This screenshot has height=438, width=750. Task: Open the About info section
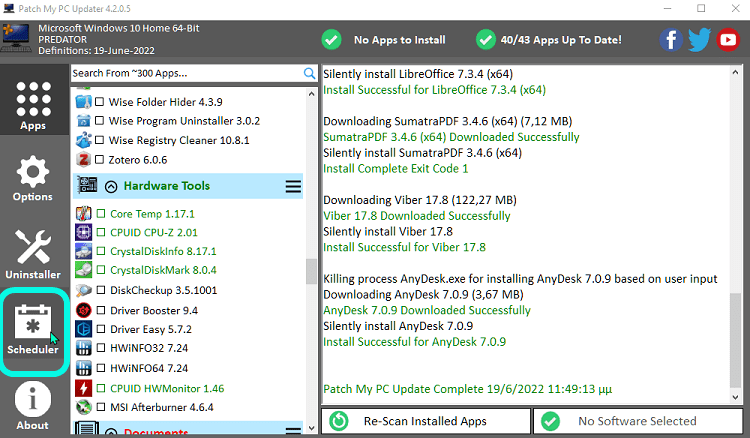pyautogui.click(x=33, y=406)
